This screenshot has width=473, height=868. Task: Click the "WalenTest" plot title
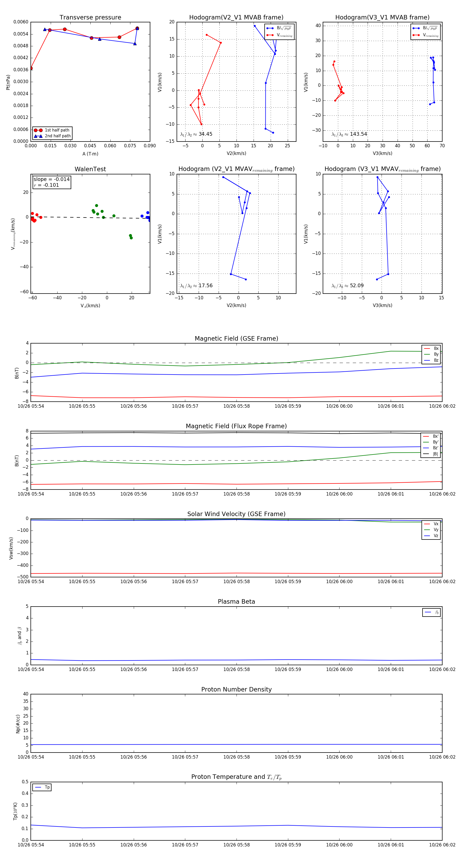click(x=90, y=169)
